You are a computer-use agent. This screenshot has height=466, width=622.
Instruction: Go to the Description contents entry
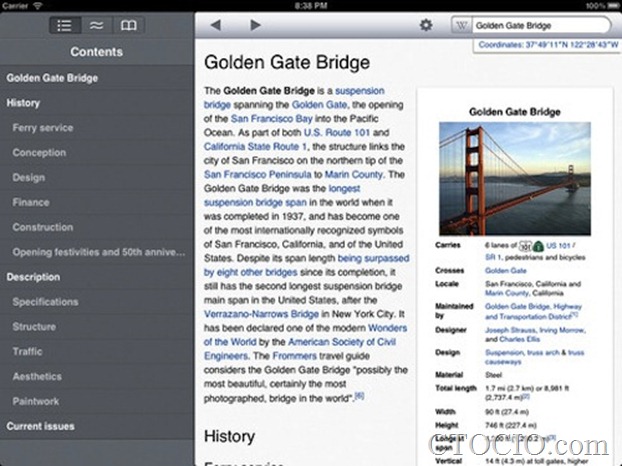coord(33,277)
